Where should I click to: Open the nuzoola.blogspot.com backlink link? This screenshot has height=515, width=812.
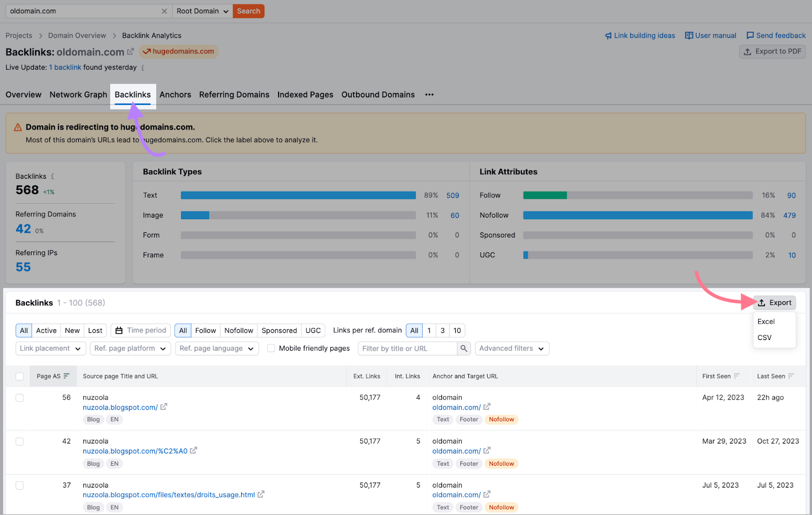click(120, 407)
